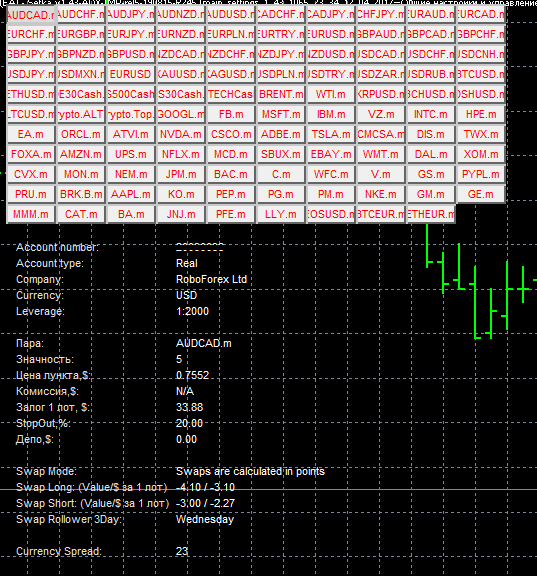The width and height of the screenshot is (537, 576).
Task: Click the AAPL.m stock button
Action: click(131, 194)
